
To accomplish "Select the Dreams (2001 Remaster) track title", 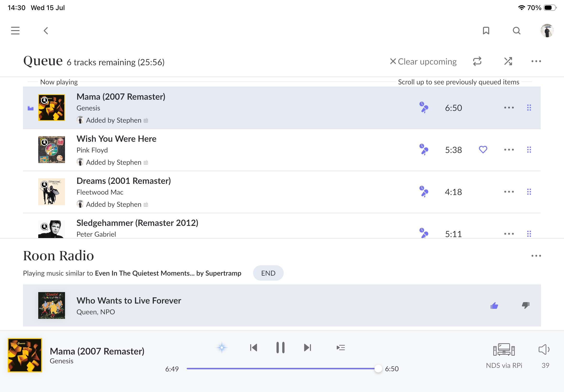I will pos(124,181).
